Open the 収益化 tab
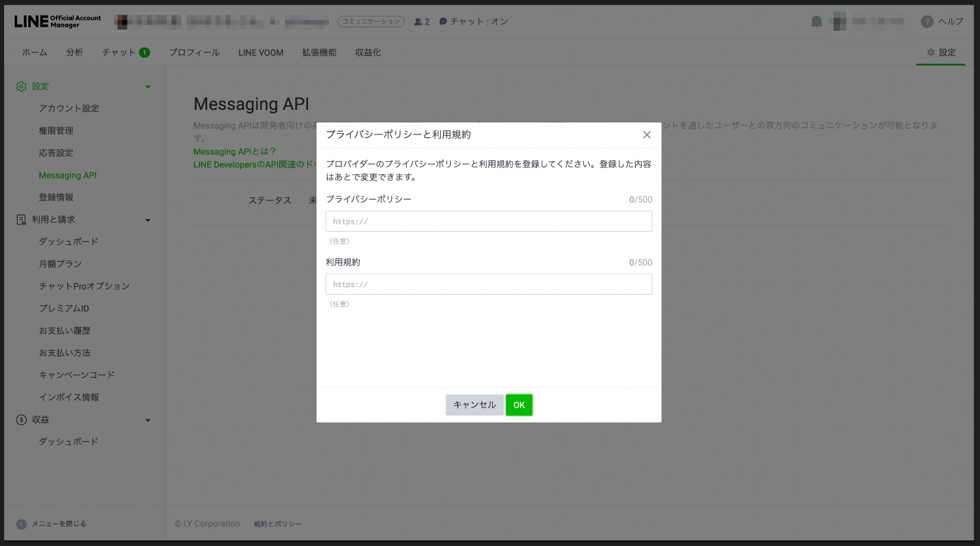 click(367, 52)
